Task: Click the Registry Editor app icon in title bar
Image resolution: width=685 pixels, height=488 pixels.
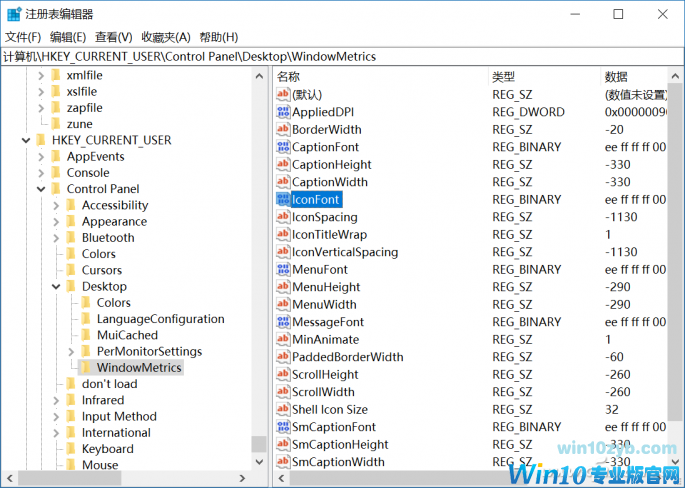Action: (14, 14)
